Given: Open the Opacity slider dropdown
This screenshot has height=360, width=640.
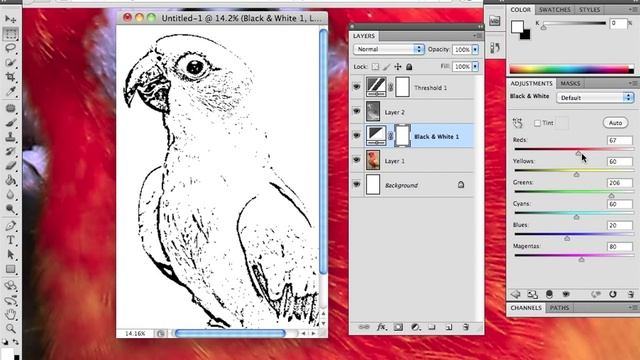Looking at the screenshot, I should coord(475,49).
